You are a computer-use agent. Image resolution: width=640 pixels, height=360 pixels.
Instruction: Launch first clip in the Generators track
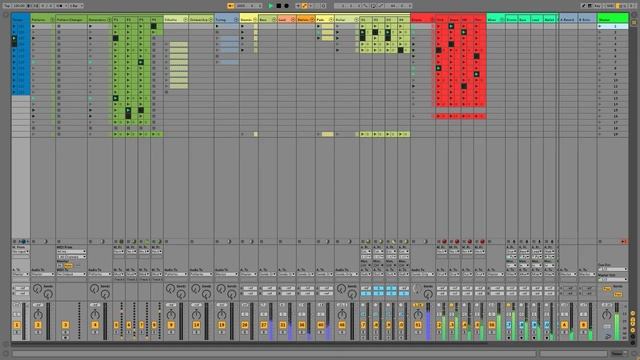click(x=91, y=27)
